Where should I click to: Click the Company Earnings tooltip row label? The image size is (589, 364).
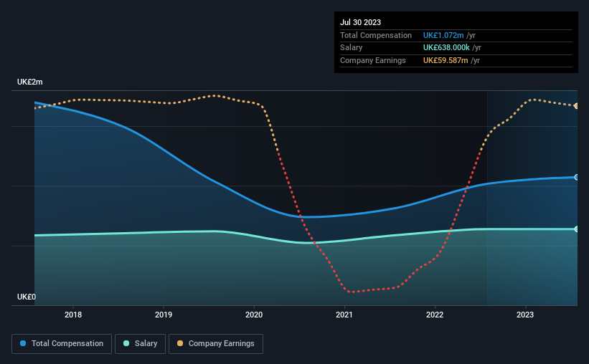pos(372,60)
